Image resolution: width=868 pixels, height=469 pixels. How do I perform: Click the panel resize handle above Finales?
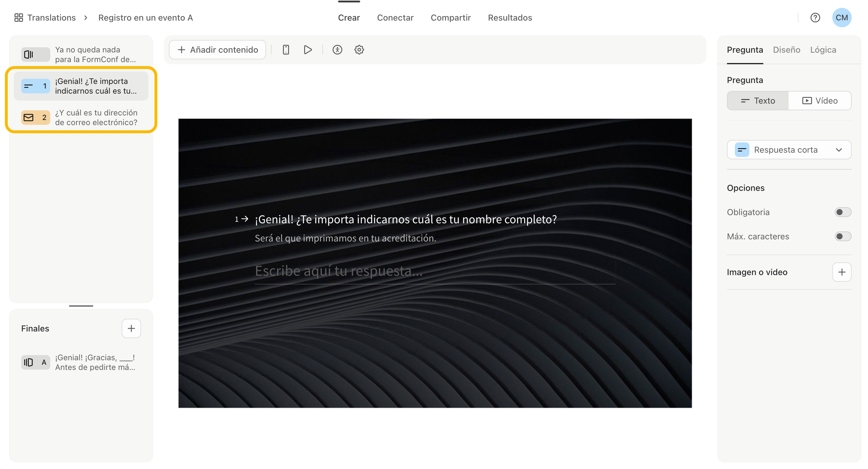tap(81, 306)
